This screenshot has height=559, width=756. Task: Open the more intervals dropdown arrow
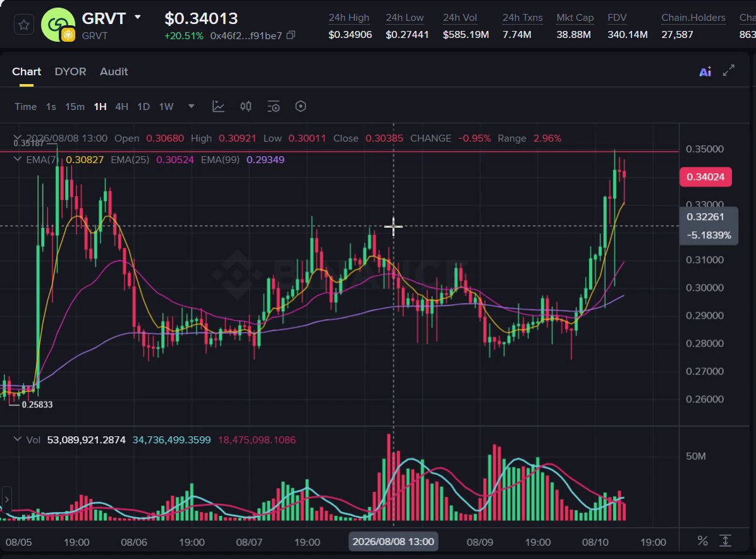click(x=192, y=106)
